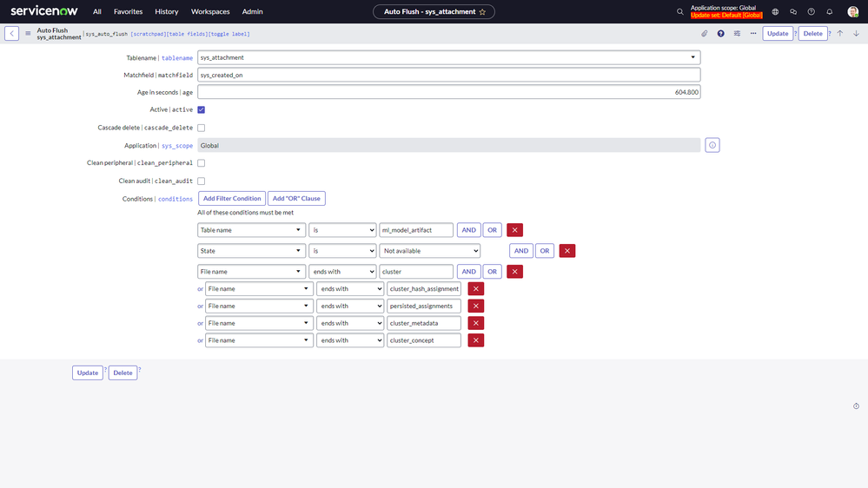Click the [scratchpad] link
868x488 pixels.
click(148, 35)
